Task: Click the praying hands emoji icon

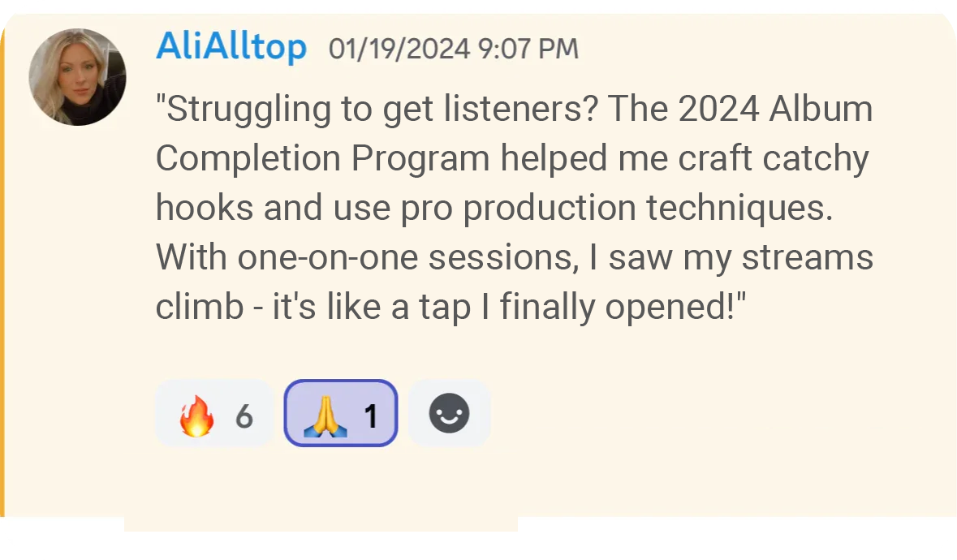Action: 325,416
